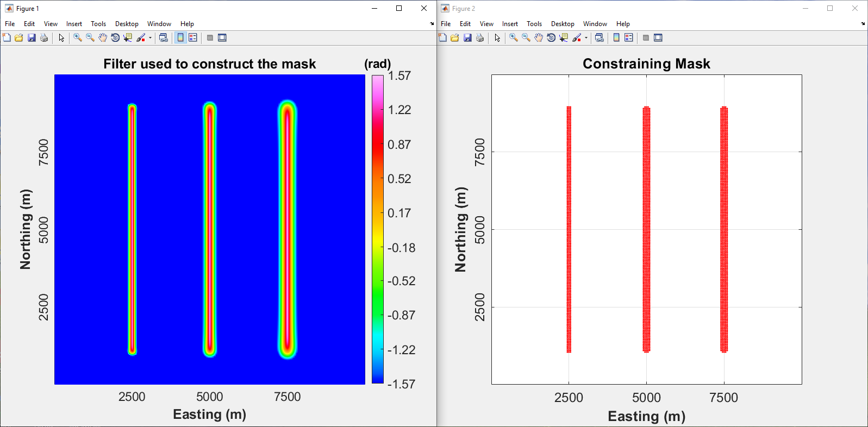Screen dimensions: 868x427
Task: Click dock arrow at Figure 2 menu bar end
Action: [x=863, y=24]
